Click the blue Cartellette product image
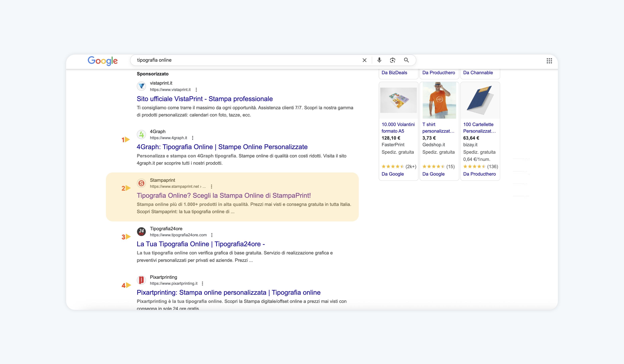 [x=480, y=100]
